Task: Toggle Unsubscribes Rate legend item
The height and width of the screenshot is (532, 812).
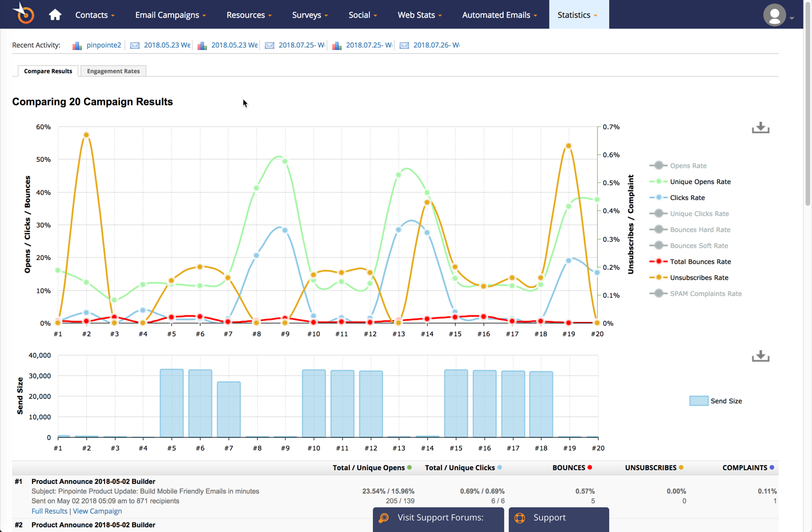Action: (x=698, y=278)
